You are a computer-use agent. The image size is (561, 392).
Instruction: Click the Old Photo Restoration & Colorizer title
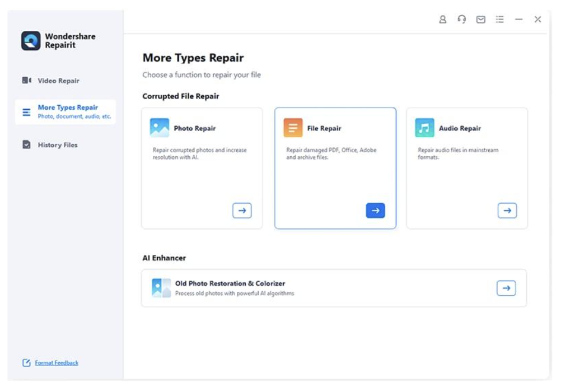pos(230,283)
